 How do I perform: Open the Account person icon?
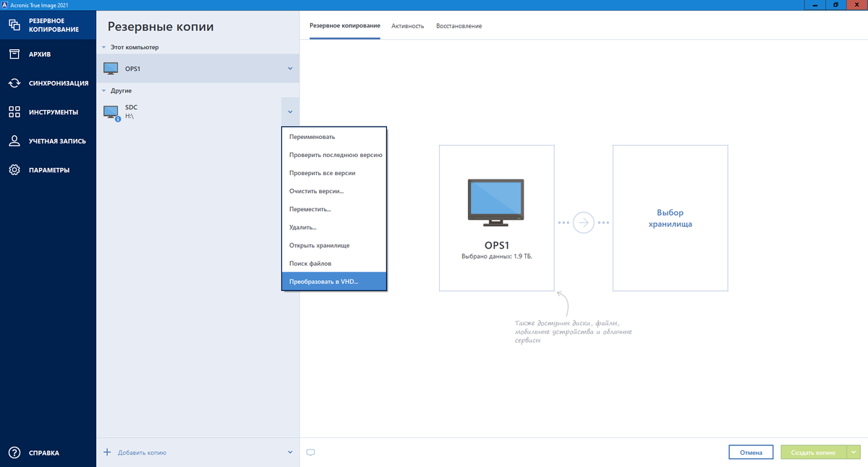pos(14,141)
